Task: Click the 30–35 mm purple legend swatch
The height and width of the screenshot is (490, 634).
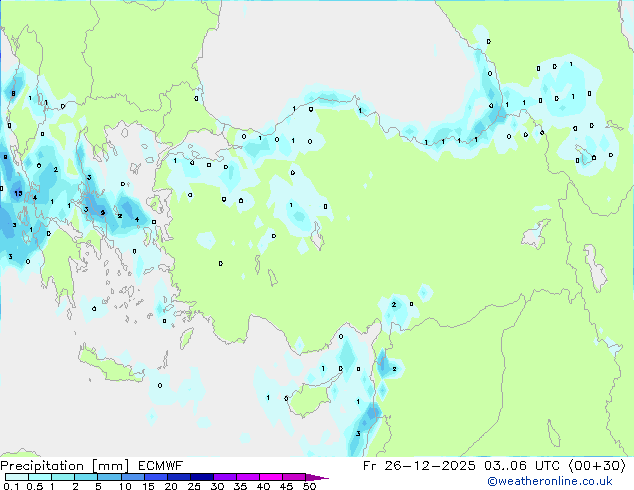Action: (x=224, y=477)
